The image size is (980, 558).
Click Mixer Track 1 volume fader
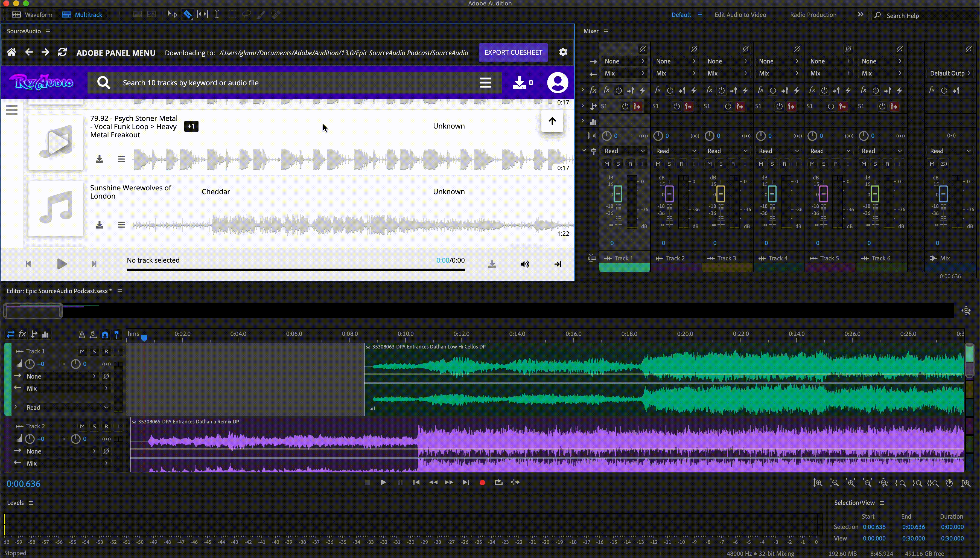pyautogui.click(x=618, y=194)
